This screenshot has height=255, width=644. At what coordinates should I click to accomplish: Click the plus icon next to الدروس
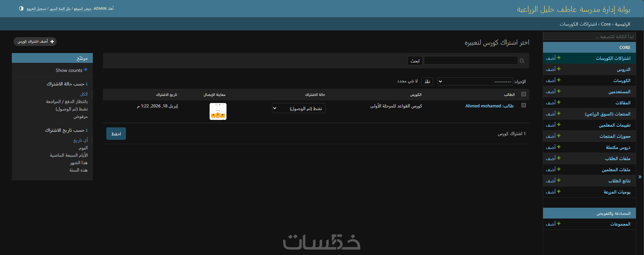(x=559, y=69)
